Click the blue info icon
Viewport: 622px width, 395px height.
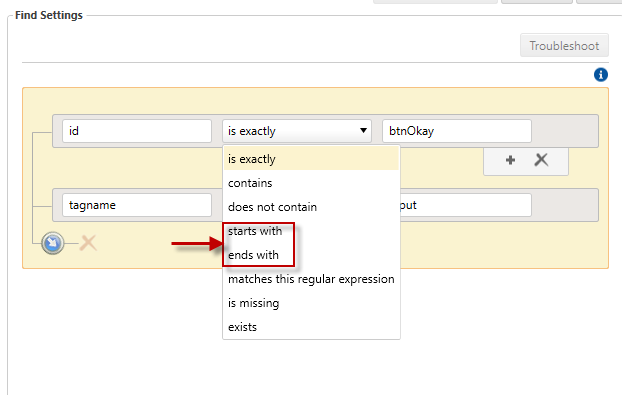[601, 75]
